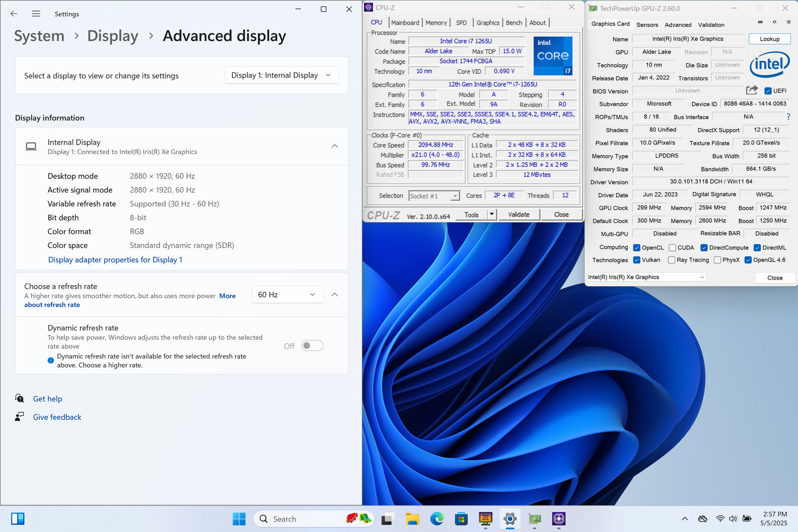
Task: Collapse the Internal Display information section
Action: [335, 146]
